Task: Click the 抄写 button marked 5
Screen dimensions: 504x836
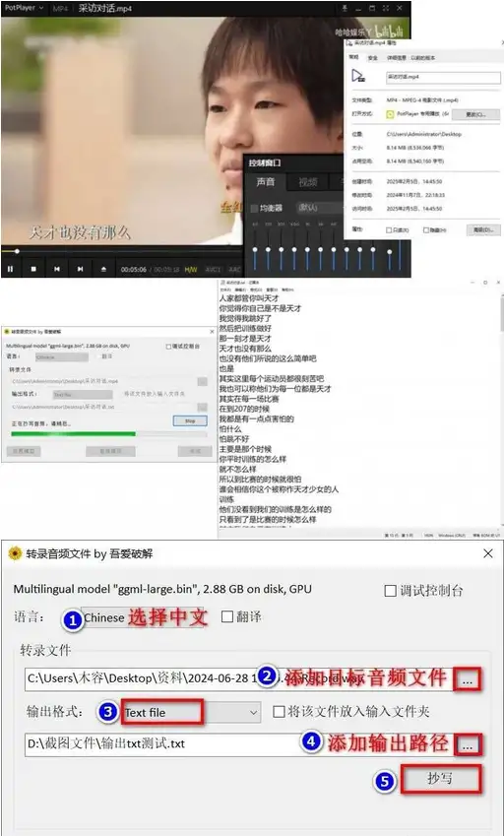Action: [441, 780]
